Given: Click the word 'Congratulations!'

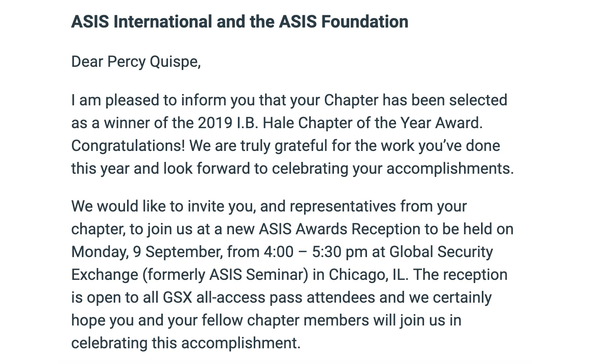Looking at the screenshot, I should [x=128, y=146].
